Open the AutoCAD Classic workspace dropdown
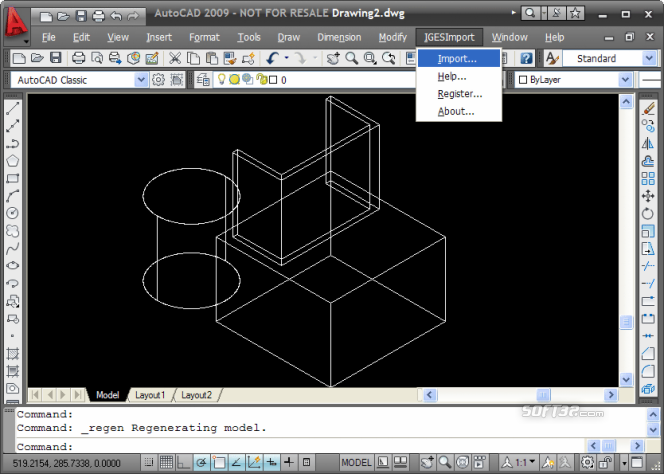 (x=141, y=80)
